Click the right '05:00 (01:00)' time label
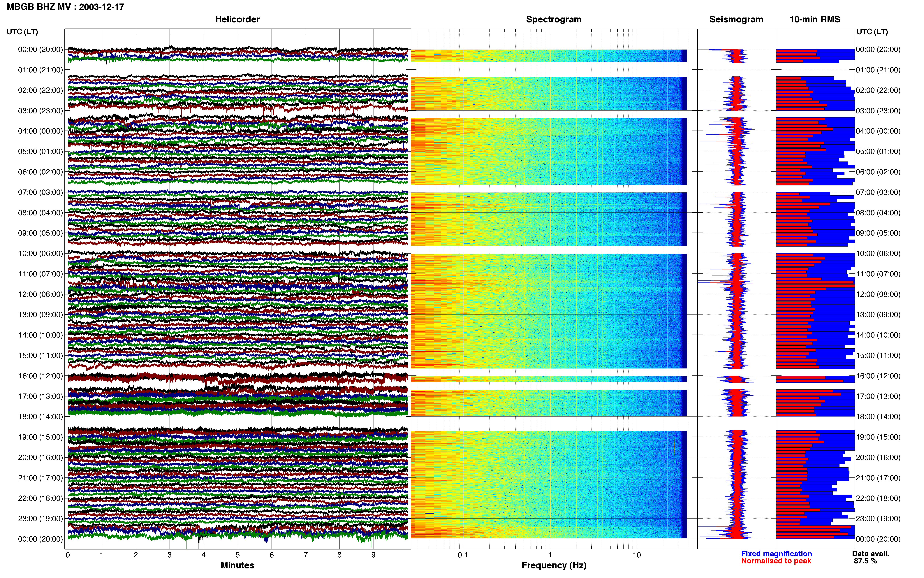Image resolution: width=924 pixels, height=578 pixels. click(x=878, y=152)
